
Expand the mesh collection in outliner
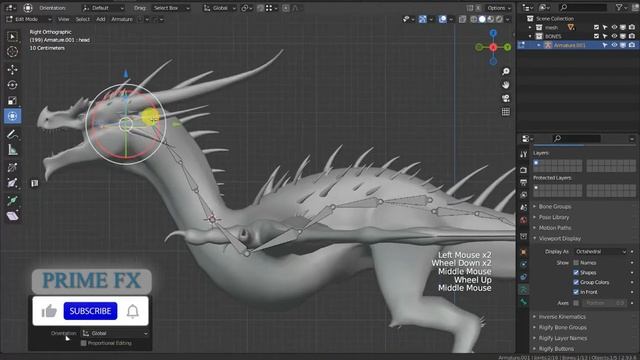point(530,27)
